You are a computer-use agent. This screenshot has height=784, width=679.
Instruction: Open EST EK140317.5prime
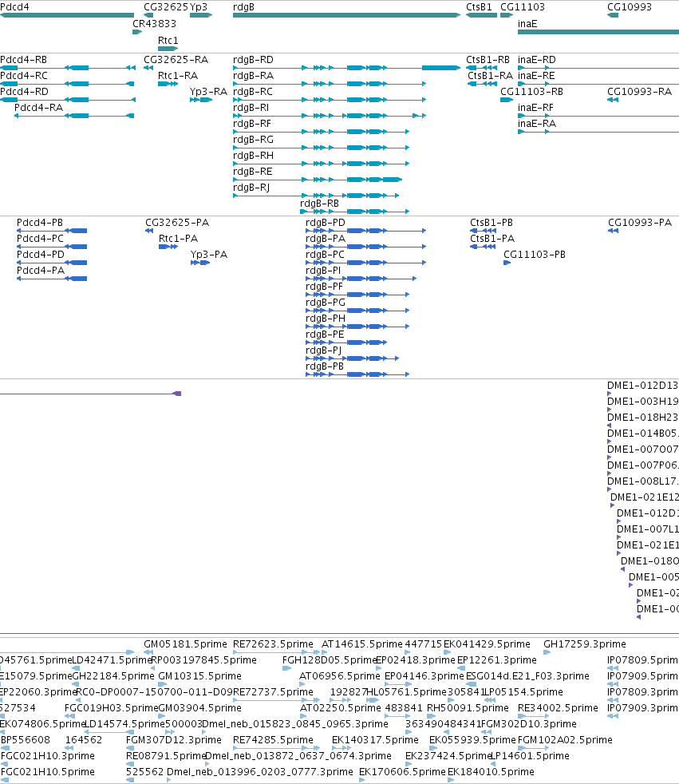pos(375,740)
